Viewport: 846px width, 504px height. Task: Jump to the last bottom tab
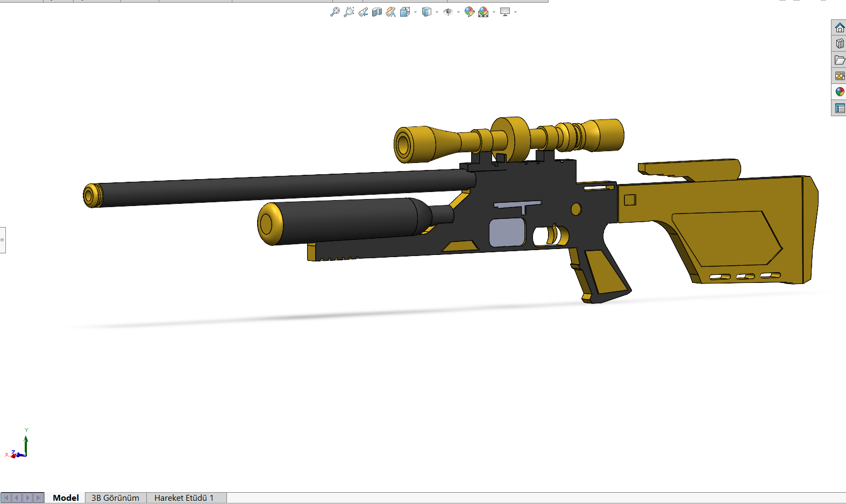tap(38, 498)
